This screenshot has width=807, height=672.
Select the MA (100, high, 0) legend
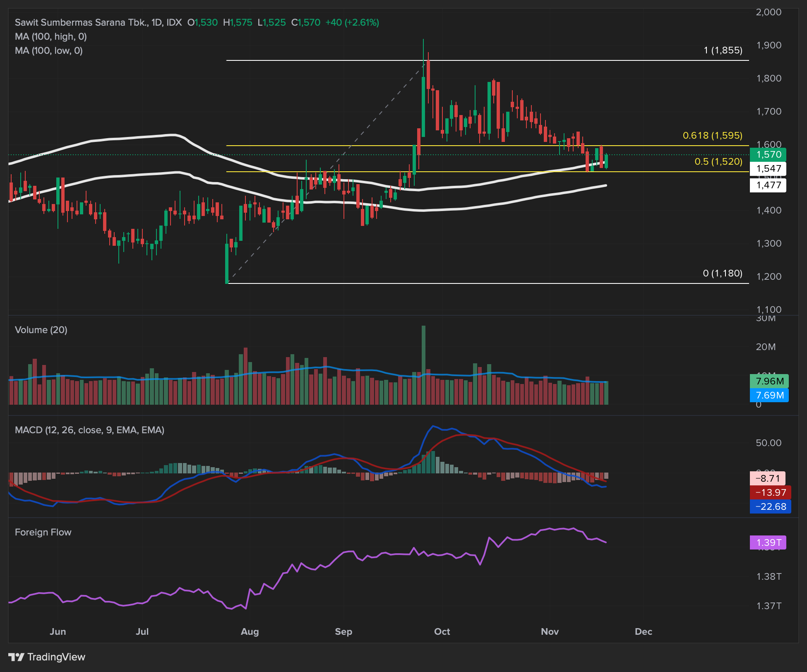click(50, 36)
